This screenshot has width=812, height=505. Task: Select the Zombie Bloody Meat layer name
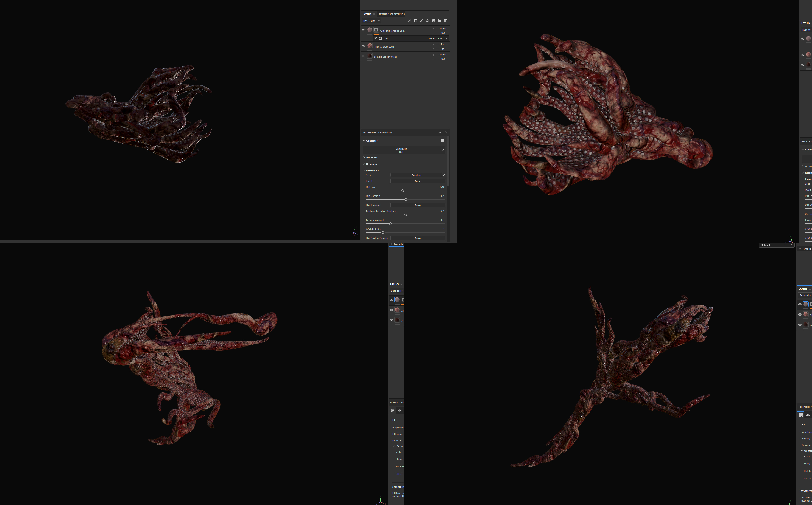[385, 57]
